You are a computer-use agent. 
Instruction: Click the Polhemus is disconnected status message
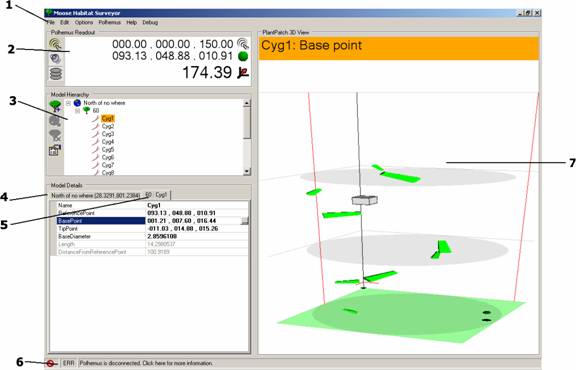(x=146, y=363)
